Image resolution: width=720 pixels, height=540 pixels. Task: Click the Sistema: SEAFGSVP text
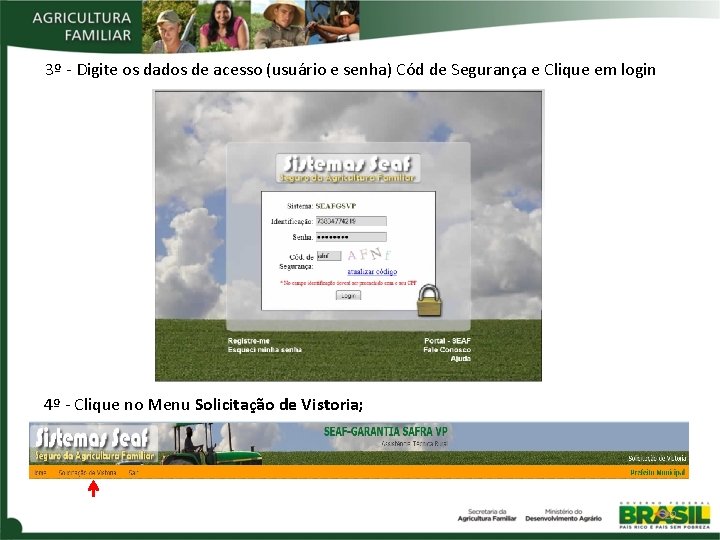(321, 206)
